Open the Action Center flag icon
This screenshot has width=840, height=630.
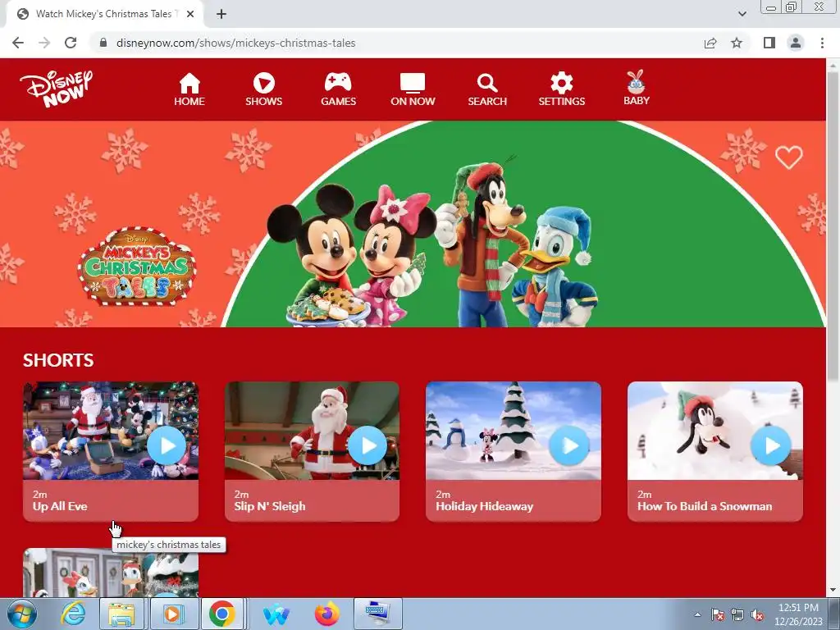click(717, 614)
